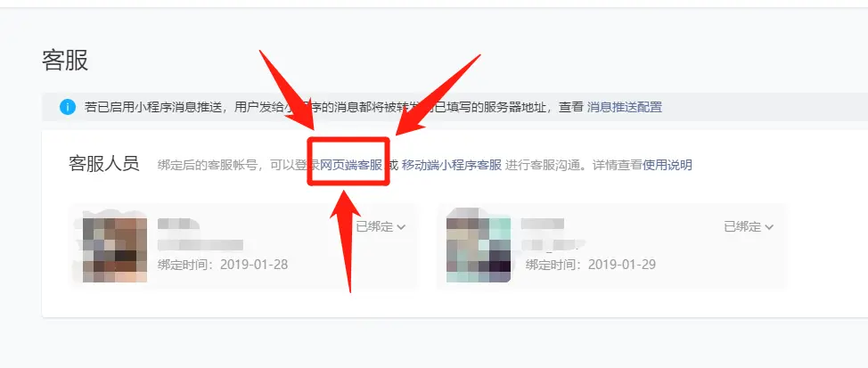The image size is (868, 368).
Task: Open the 移动端小程序客服 link
Action: pyautogui.click(x=452, y=165)
